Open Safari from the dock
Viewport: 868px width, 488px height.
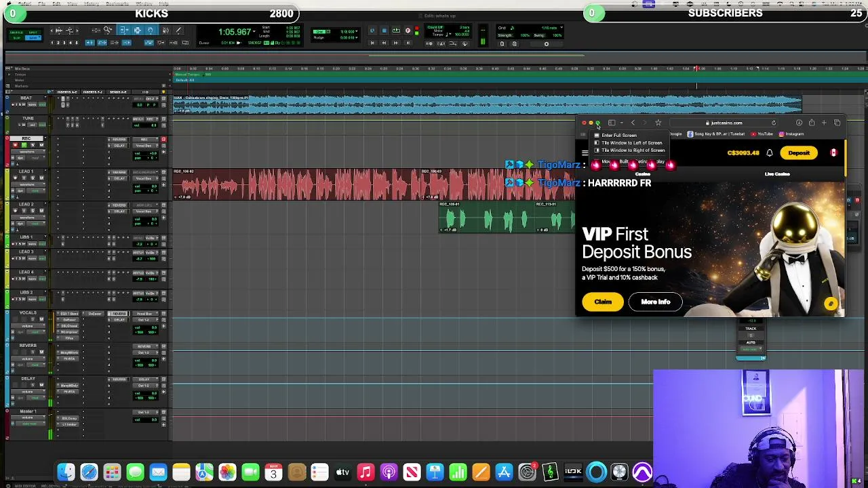[89, 472]
